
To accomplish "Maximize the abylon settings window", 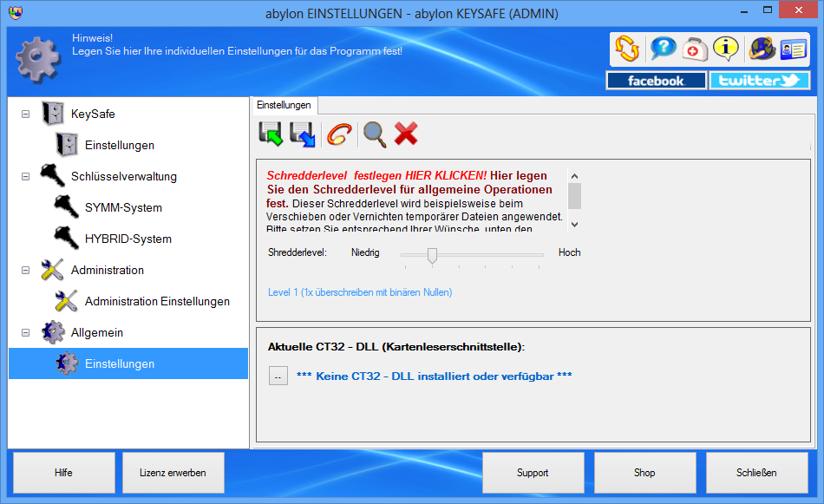I will (768, 10).
